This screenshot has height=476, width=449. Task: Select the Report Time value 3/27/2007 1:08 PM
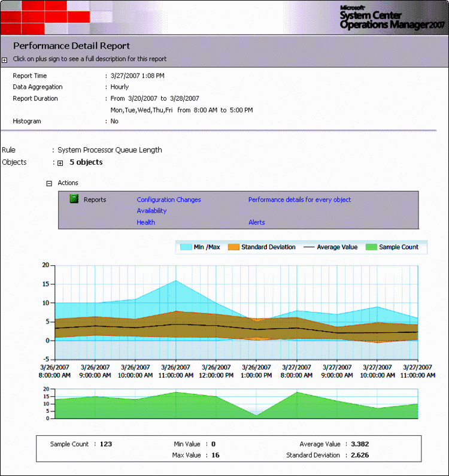click(x=137, y=75)
